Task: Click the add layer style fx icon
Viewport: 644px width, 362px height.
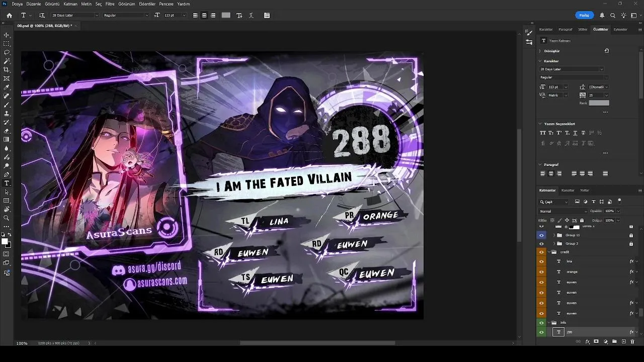Action: [587, 342]
